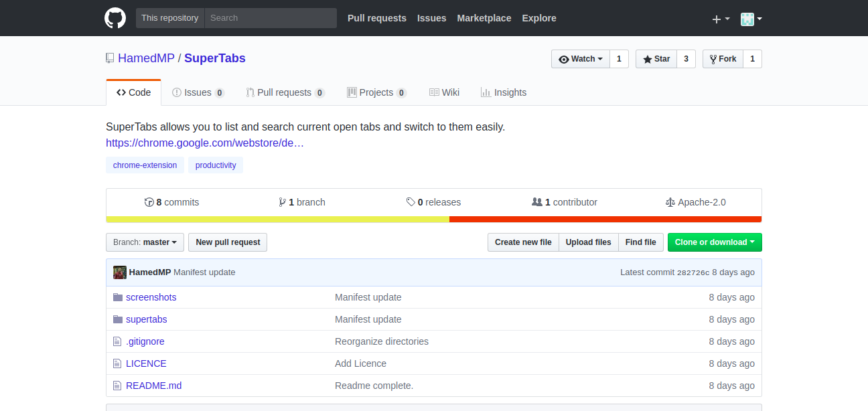The image size is (868, 411).
Task: Click the Upload files button
Action: coord(589,242)
